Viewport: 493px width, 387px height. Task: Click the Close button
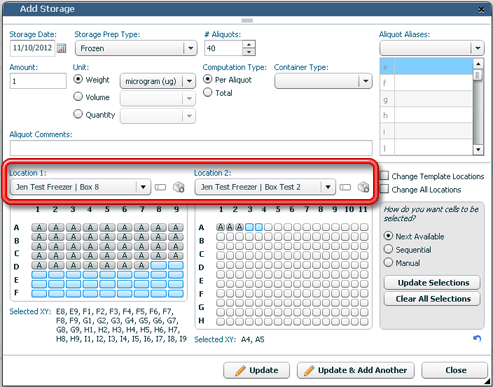click(x=455, y=370)
